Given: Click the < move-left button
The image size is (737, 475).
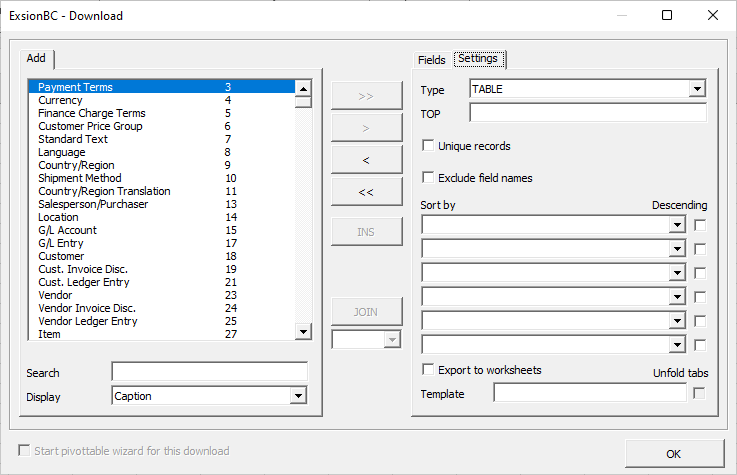Looking at the screenshot, I should click(x=367, y=160).
